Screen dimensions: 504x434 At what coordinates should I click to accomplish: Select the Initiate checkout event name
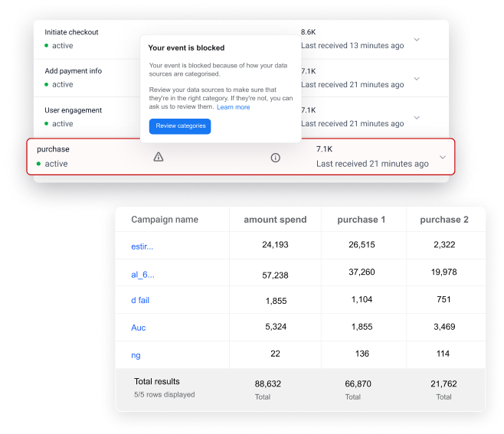(71, 32)
